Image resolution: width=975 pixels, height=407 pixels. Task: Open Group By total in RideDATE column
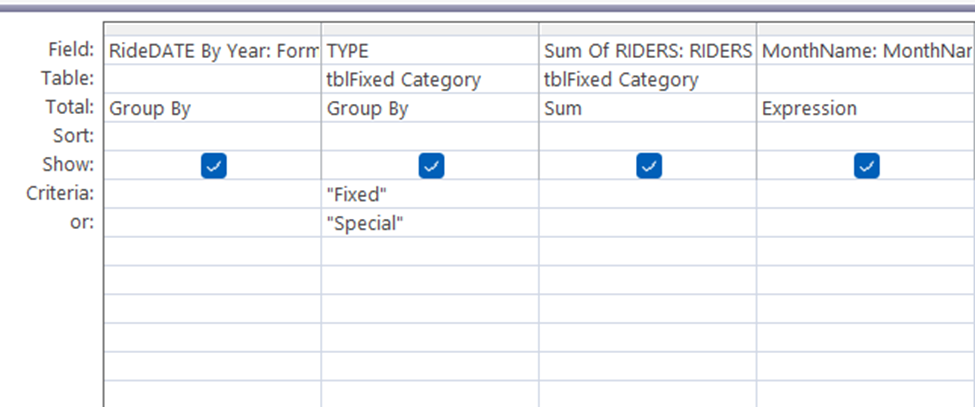point(212,108)
